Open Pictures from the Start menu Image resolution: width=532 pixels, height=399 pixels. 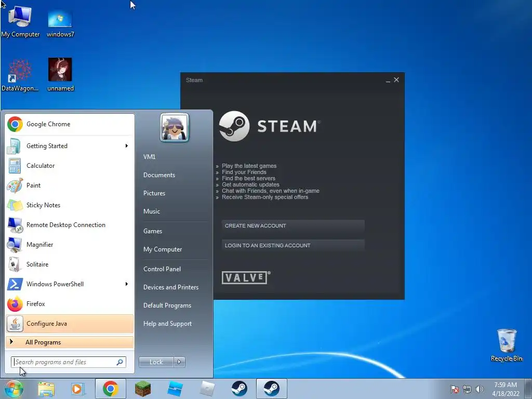[154, 193]
